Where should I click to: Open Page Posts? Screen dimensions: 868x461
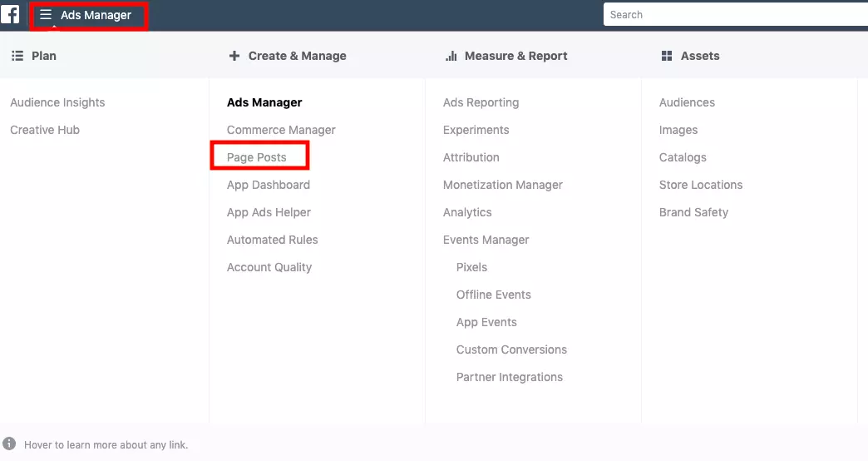(257, 157)
